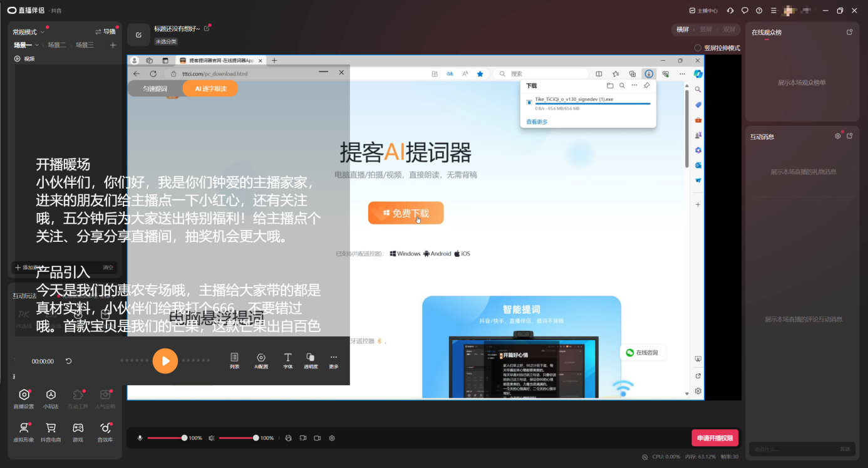Click the edit title pencil icon
Image resolution: width=868 pixels, height=468 pixels.
click(207, 28)
